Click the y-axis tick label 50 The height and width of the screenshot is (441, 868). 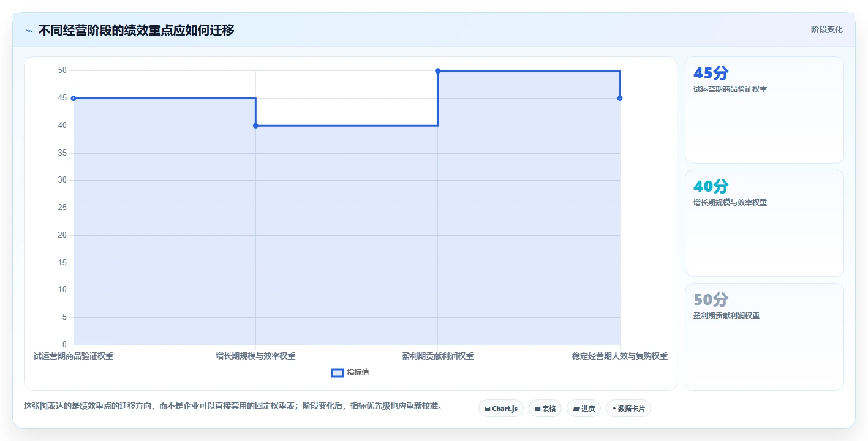pos(62,70)
